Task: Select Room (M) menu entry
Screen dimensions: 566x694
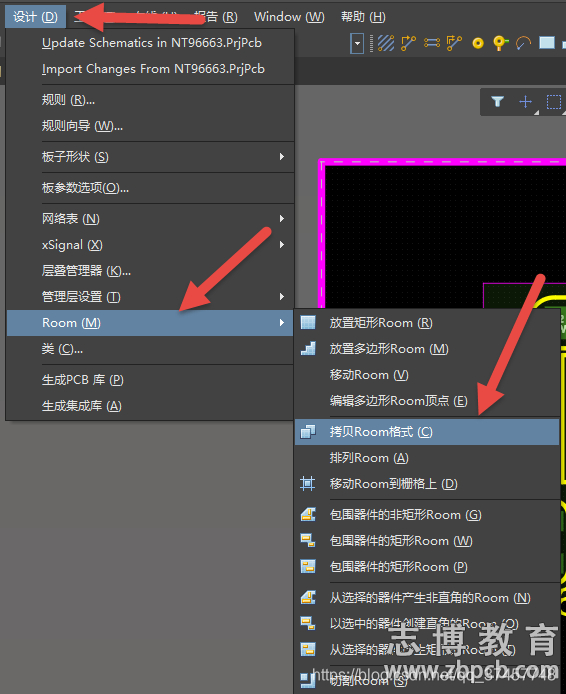Action: pyautogui.click(x=150, y=323)
